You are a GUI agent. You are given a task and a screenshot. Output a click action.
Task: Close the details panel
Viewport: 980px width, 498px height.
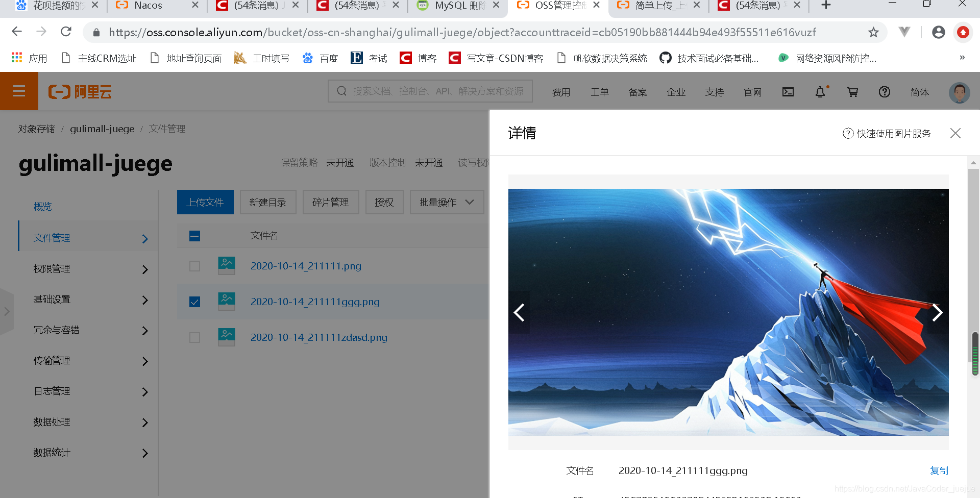[x=955, y=133]
